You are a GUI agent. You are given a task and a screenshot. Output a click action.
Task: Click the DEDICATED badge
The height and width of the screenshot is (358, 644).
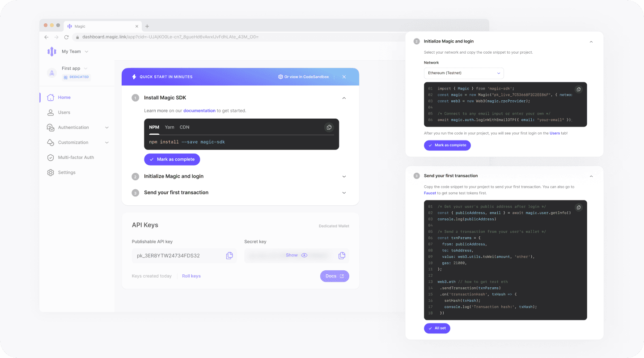76,77
